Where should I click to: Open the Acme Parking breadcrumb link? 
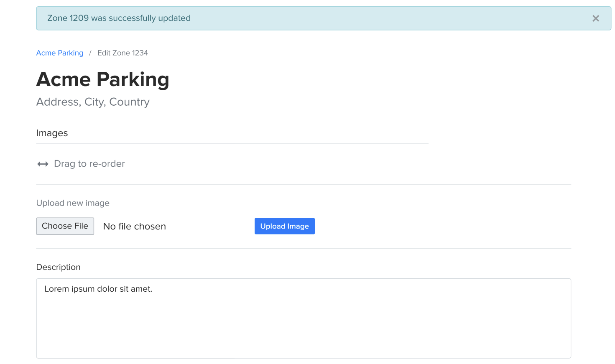(x=60, y=53)
